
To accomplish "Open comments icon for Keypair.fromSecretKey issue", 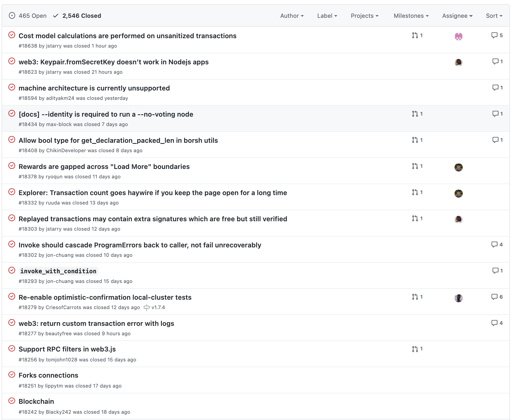I will point(495,61).
